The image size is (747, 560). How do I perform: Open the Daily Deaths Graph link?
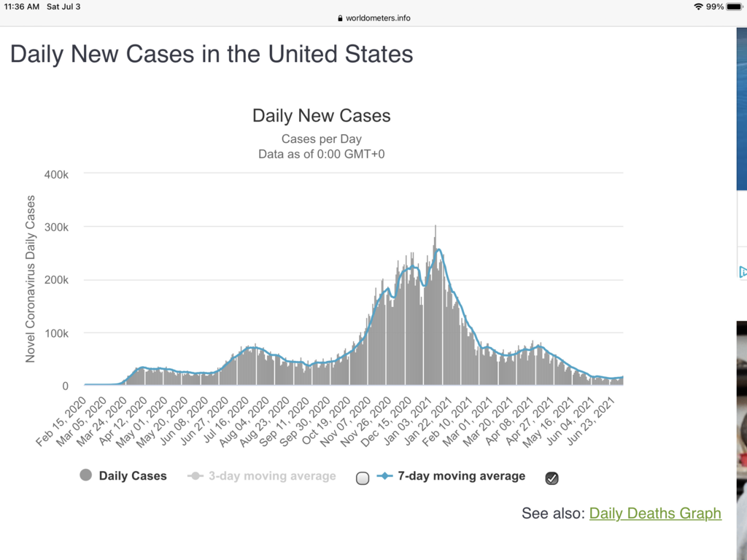(x=655, y=513)
